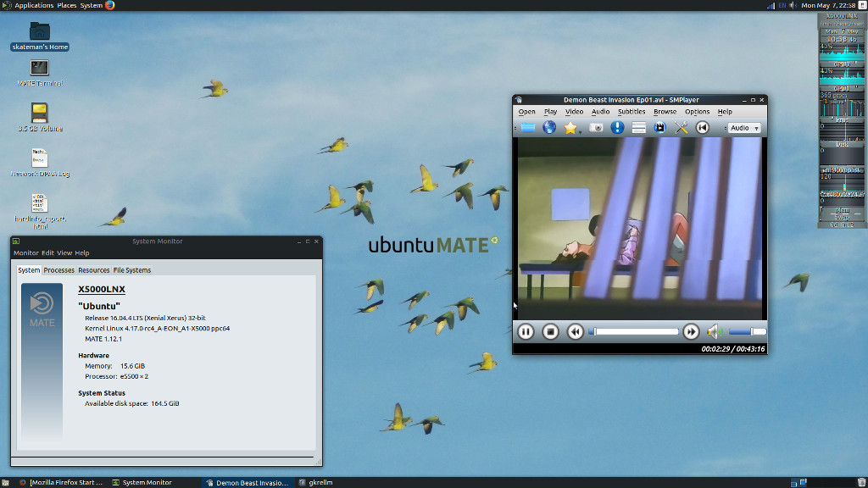Open the Audio menu in SMPlayer
The width and height of the screenshot is (868, 488).
click(x=600, y=112)
